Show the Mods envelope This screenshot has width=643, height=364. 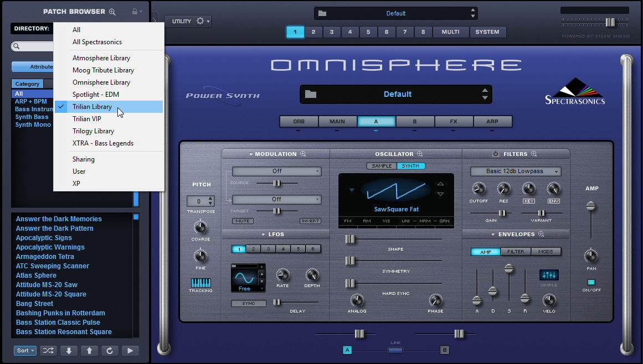546,252
